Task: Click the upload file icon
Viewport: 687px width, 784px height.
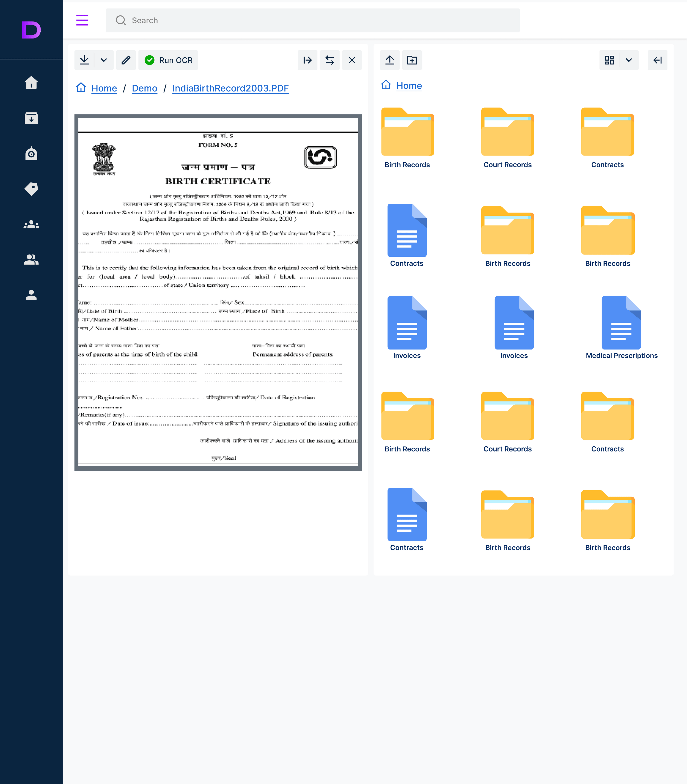Action: tap(389, 60)
